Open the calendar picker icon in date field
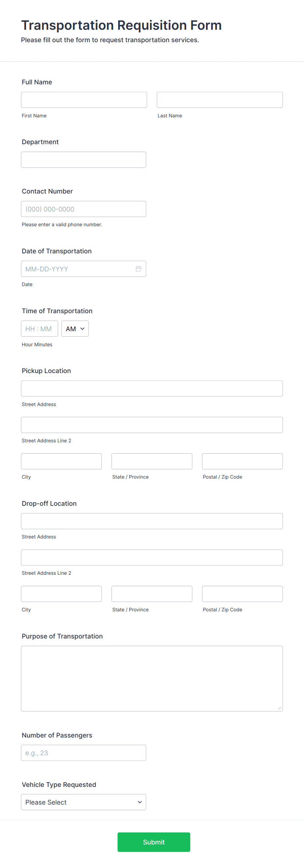 (138, 268)
